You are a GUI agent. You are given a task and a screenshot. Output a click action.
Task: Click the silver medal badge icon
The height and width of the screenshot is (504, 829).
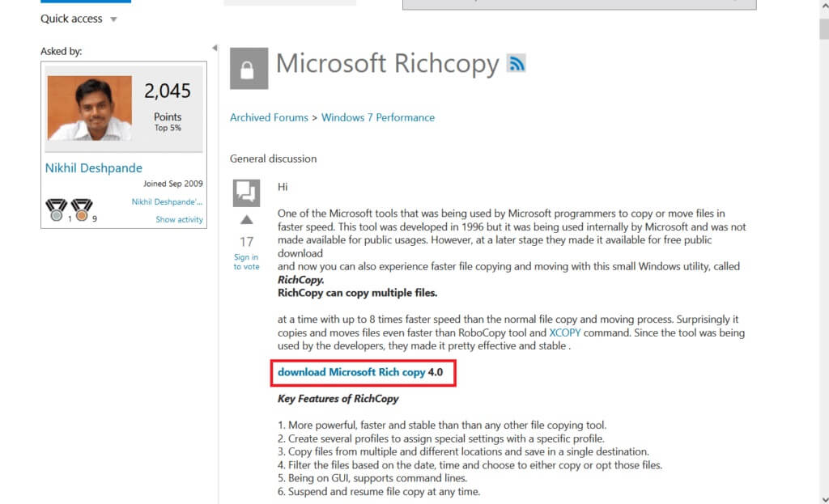click(56, 210)
